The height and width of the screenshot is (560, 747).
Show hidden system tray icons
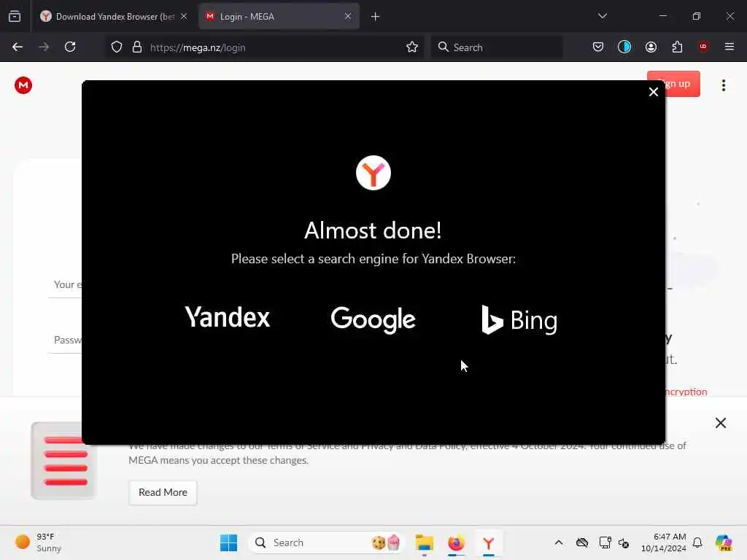pyautogui.click(x=559, y=542)
